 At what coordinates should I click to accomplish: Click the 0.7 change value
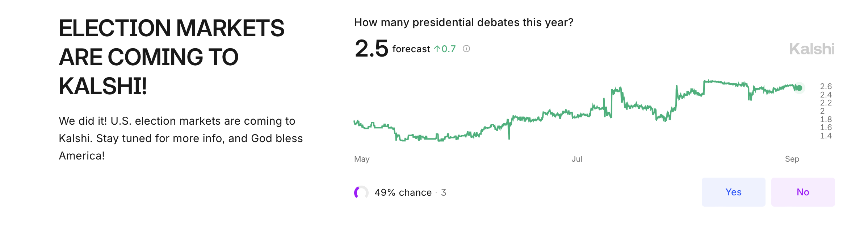[x=449, y=49]
